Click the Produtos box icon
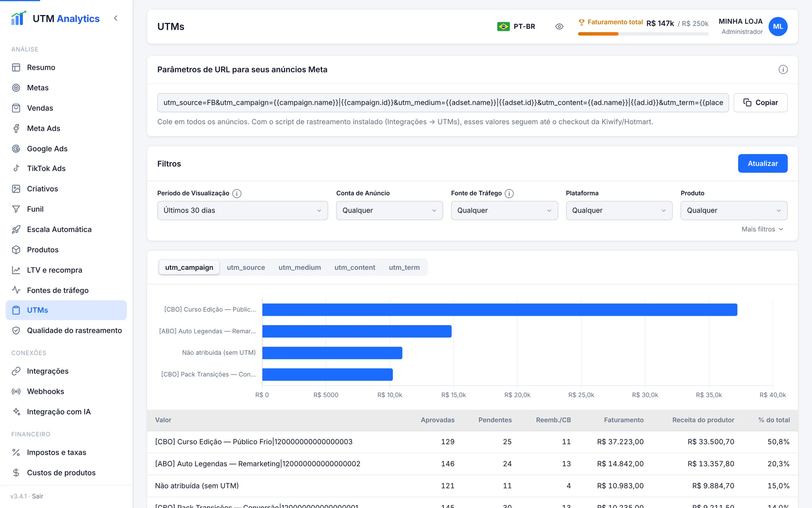 (16, 250)
